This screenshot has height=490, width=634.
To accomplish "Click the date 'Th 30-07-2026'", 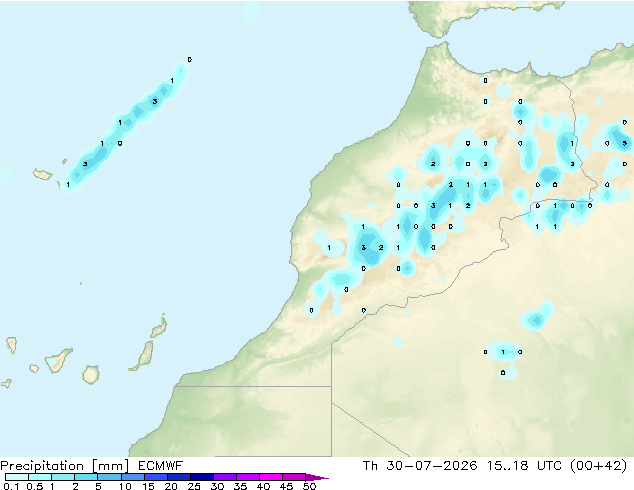I will [x=420, y=466].
